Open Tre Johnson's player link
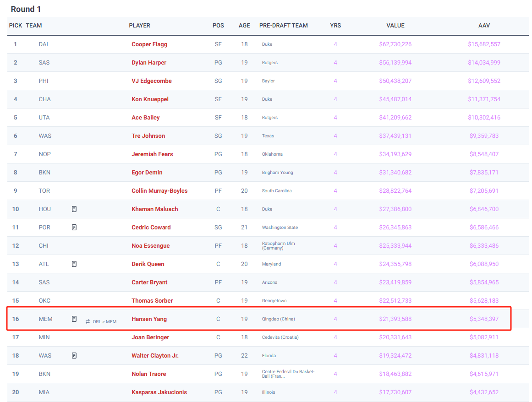532x402 pixels. [148, 136]
